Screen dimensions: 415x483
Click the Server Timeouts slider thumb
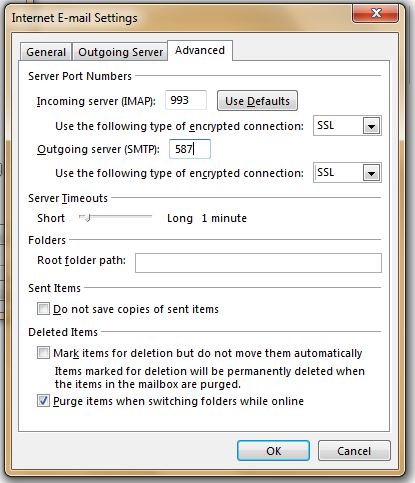[x=87, y=218]
